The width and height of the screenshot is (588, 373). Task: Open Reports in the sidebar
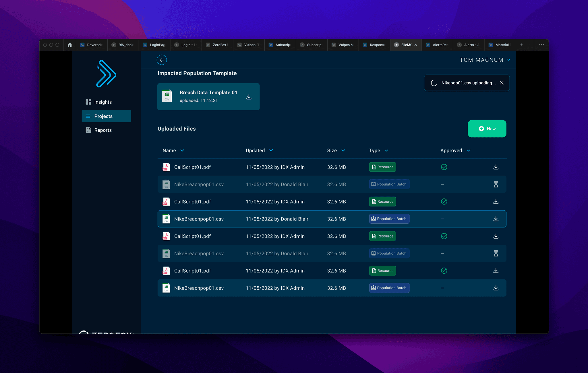[103, 130]
